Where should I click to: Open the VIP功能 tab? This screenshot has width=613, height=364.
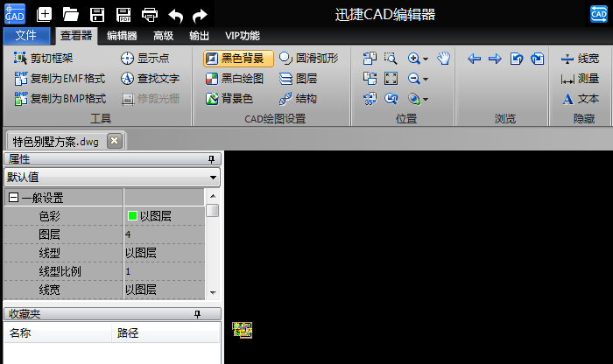coord(242,36)
